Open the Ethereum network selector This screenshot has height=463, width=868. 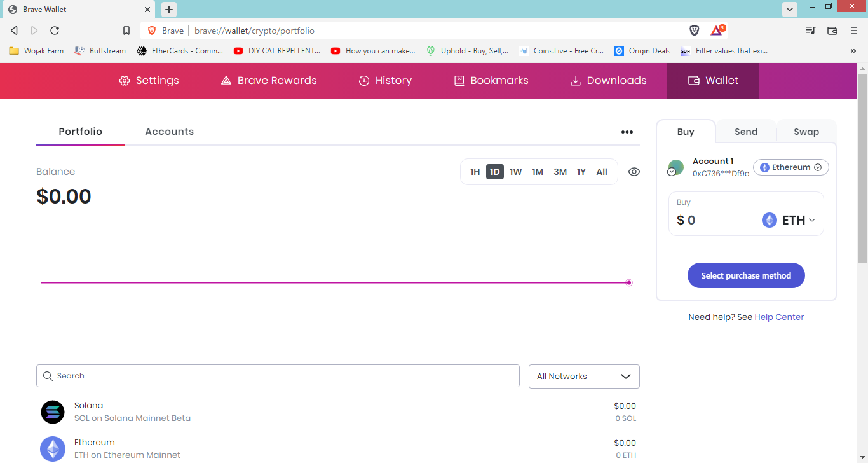point(790,167)
